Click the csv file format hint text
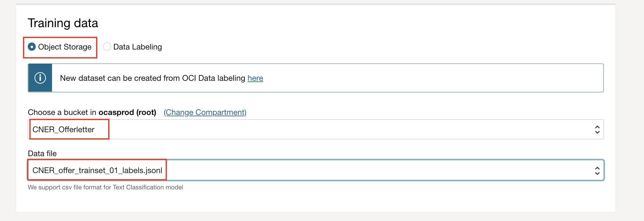The width and height of the screenshot is (644, 221). tap(105, 187)
